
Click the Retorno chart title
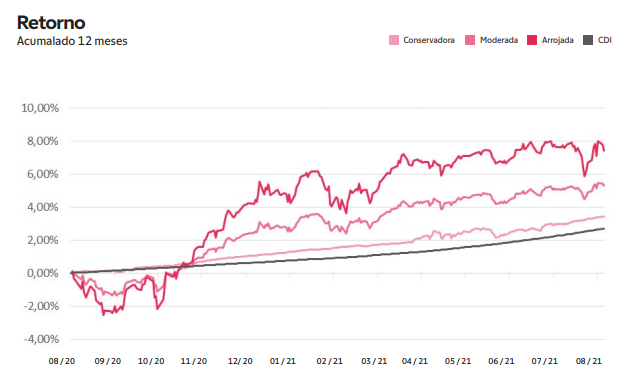[x=51, y=23]
